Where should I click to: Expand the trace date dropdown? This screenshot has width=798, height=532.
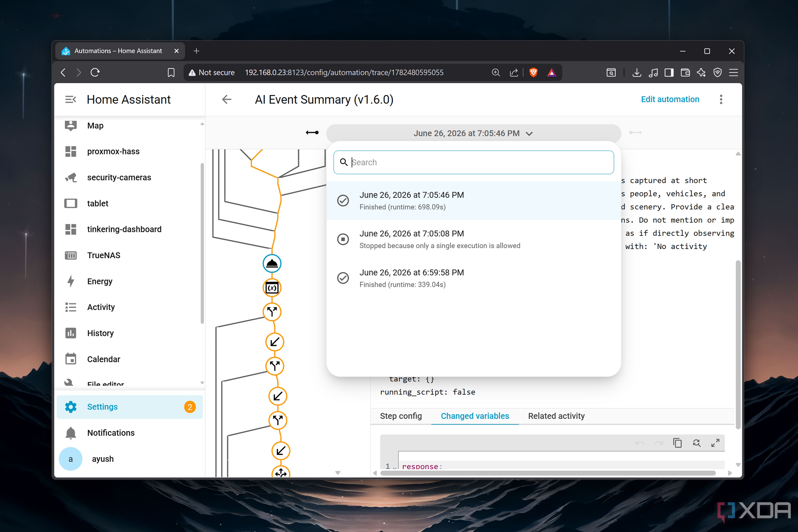pyautogui.click(x=473, y=133)
